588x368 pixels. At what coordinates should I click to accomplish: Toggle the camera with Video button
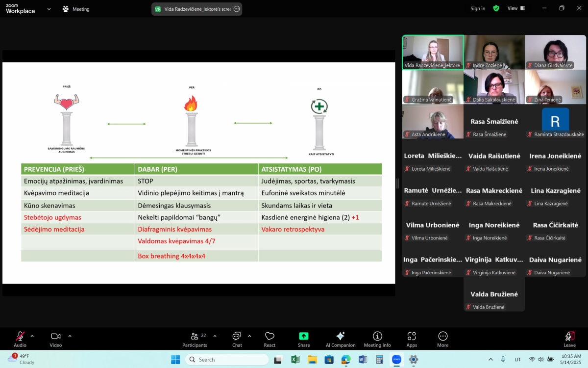pyautogui.click(x=56, y=339)
